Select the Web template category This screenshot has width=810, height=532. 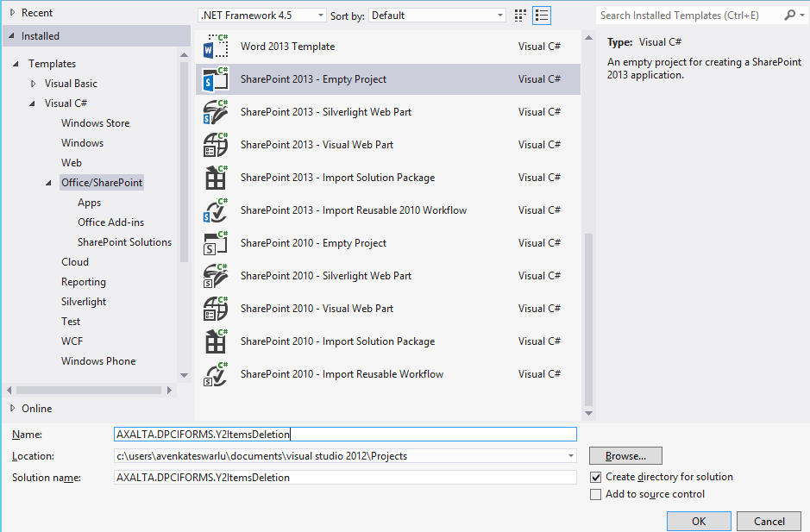point(72,163)
